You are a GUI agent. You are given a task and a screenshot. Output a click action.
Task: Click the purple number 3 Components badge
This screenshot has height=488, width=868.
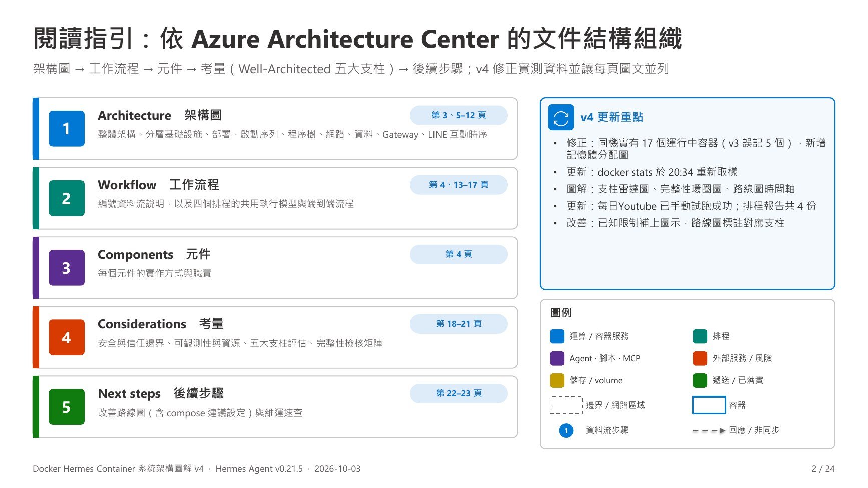(x=67, y=268)
